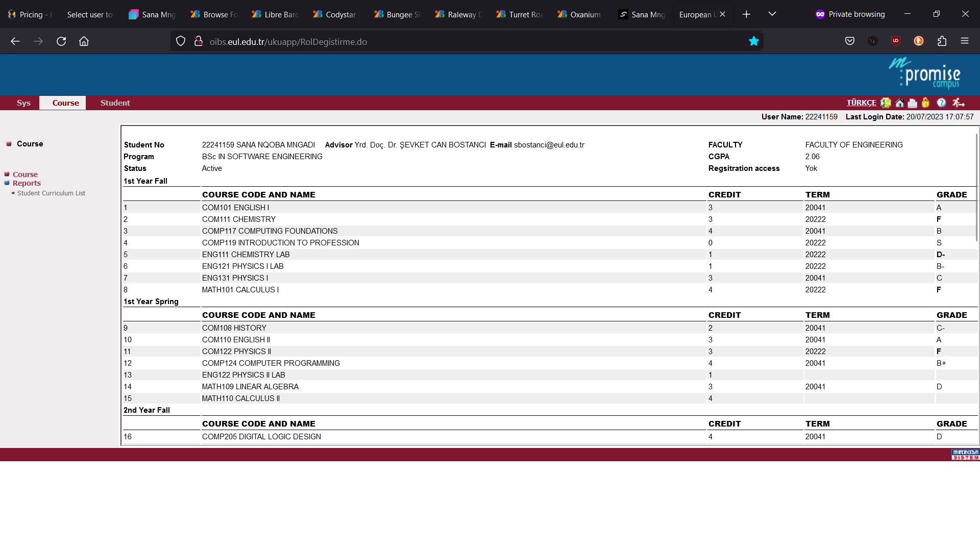The height and width of the screenshot is (550, 980).
Task: Toggle the bookmark star for this page
Action: (x=753, y=41)
